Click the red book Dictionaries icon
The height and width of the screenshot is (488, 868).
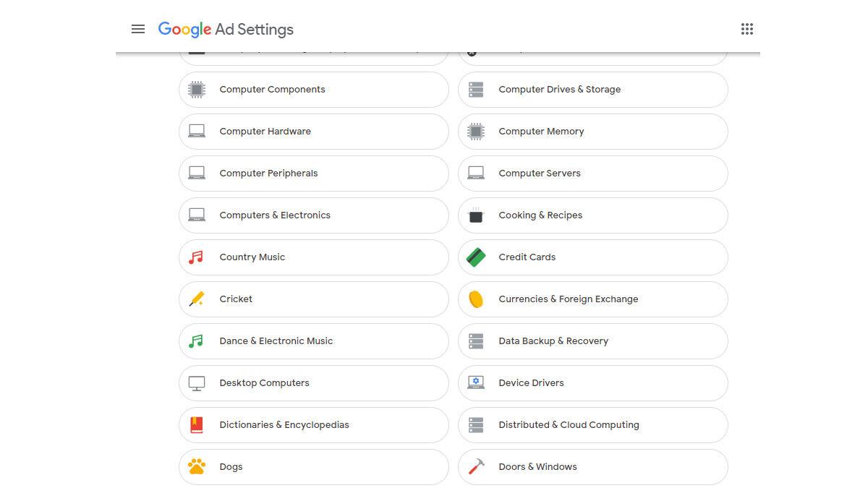(x=196, y=425)
